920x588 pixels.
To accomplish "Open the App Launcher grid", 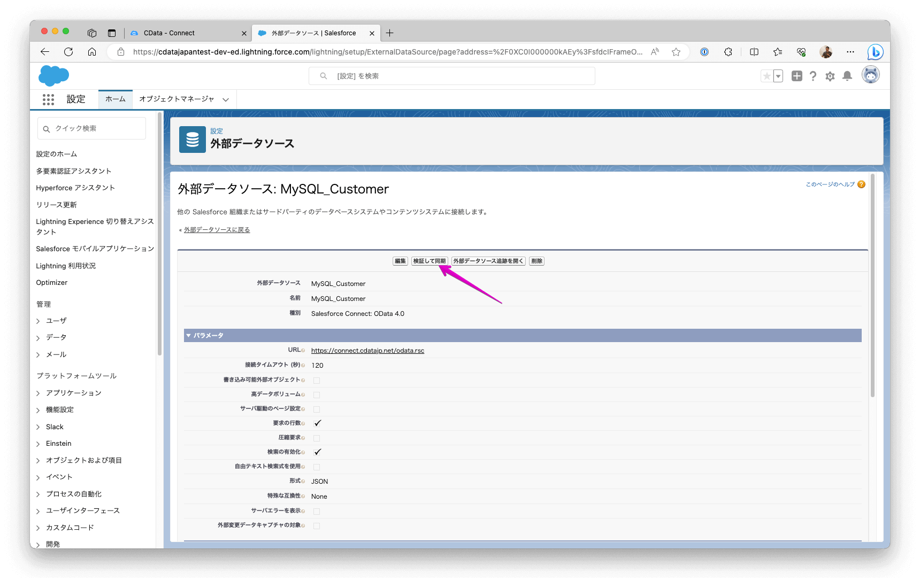I will coord(48,99).
